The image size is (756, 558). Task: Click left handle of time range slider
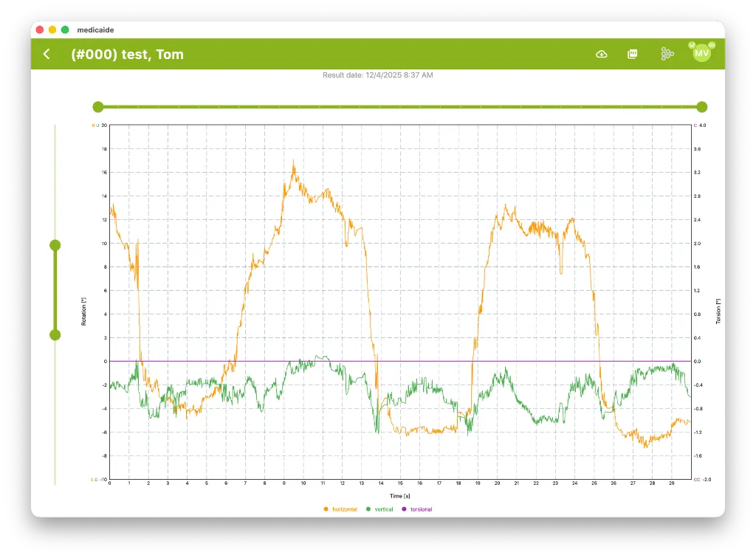(98, 106)
